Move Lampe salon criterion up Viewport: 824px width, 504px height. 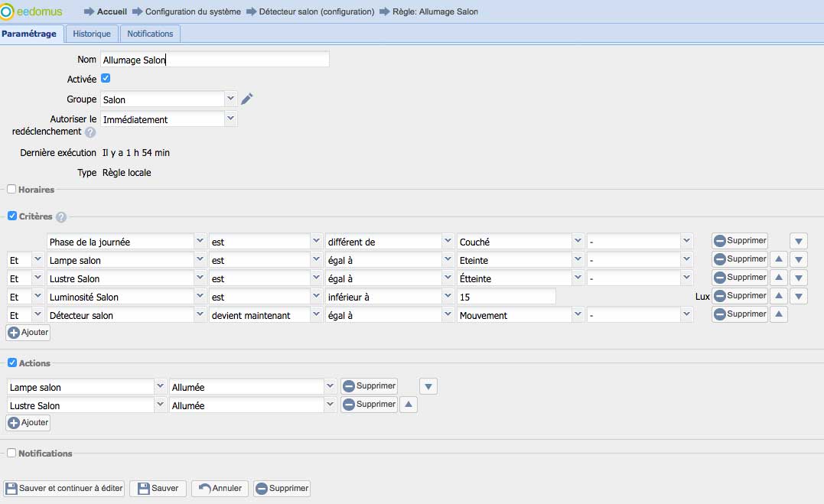click(x=779, y=259)
